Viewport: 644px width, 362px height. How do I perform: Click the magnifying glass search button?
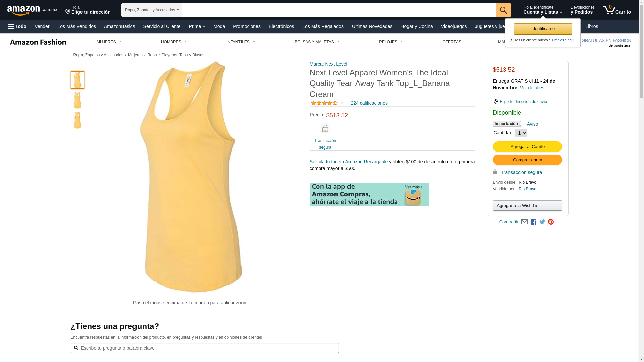click(503, 10)
